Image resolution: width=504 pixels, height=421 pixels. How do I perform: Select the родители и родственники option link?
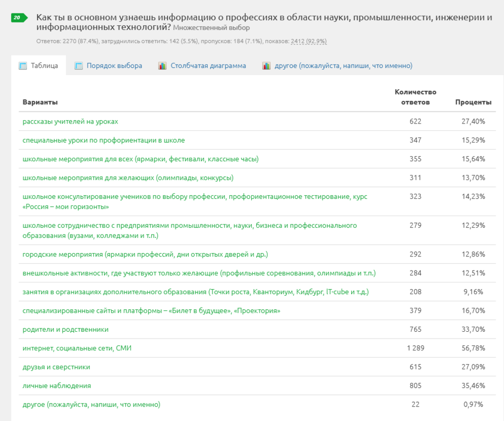(x=66, y=330)
